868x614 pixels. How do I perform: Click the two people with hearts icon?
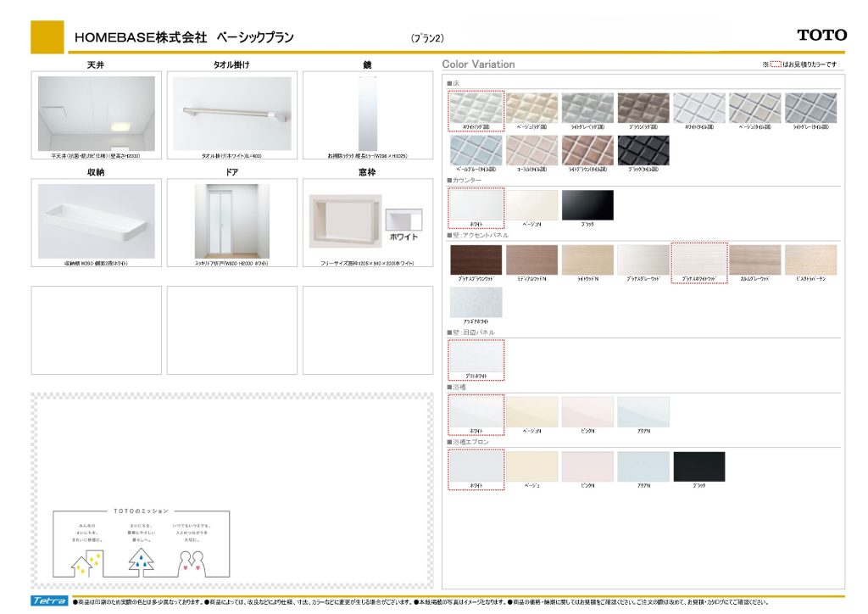point(192,561)
